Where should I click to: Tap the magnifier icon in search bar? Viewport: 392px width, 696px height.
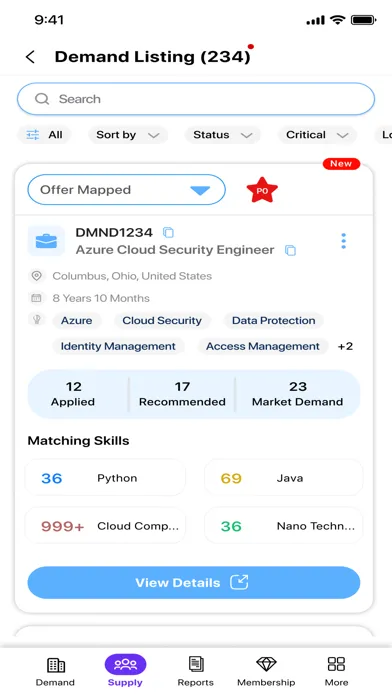click(42, 99)
